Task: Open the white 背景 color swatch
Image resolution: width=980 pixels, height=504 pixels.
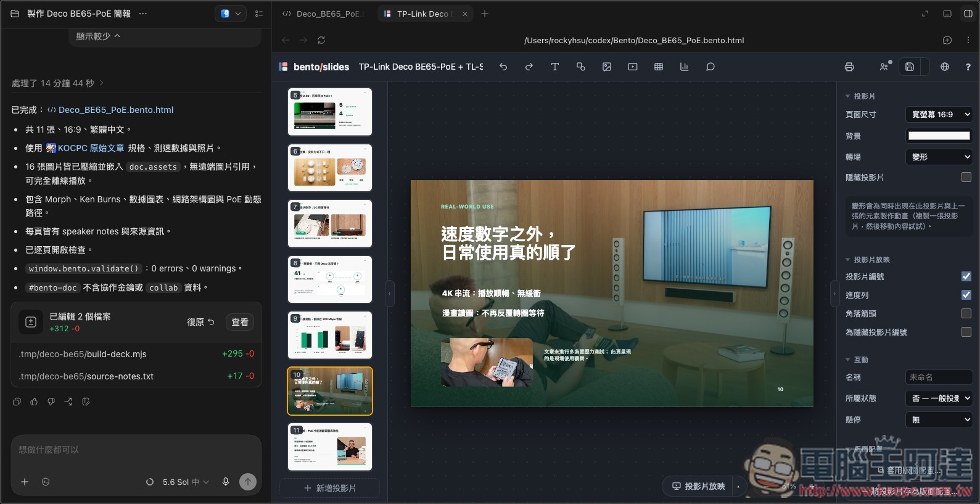Action: click(x=939, y=136)
